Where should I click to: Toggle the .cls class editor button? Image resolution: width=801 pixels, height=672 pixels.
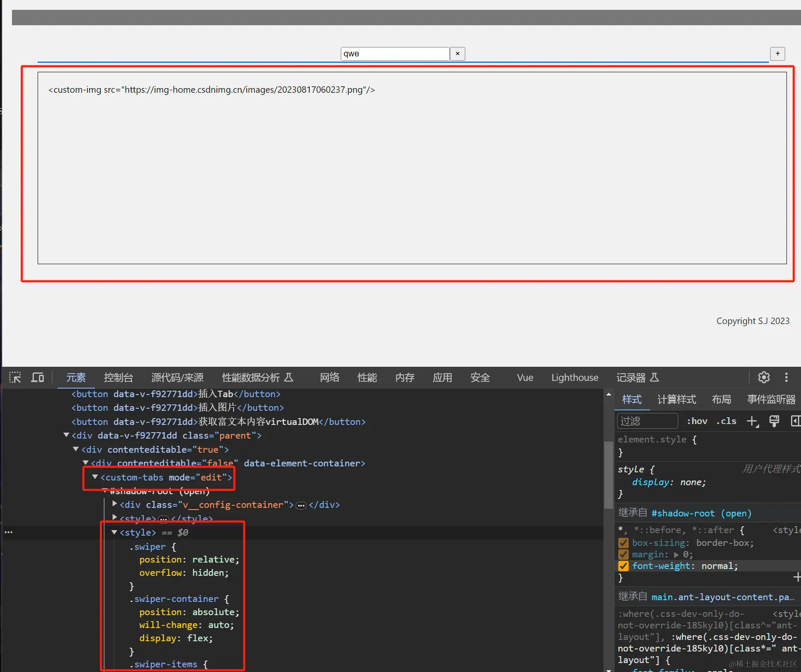[726, 421]
